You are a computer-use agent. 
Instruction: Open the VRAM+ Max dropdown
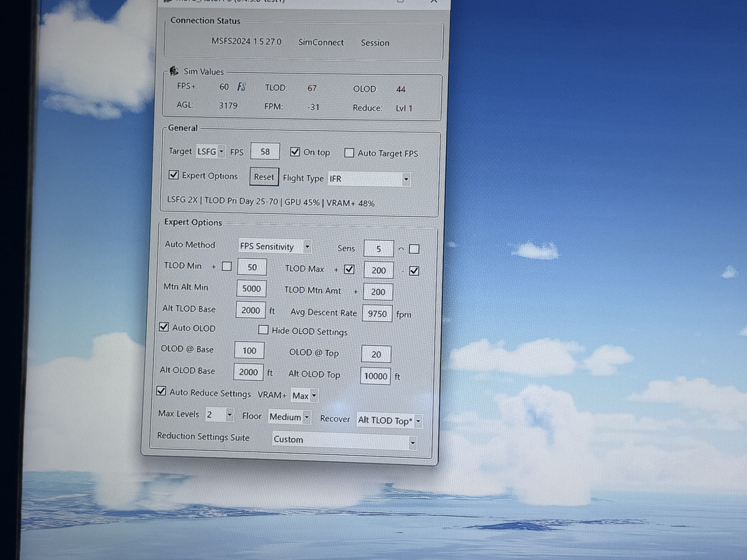[x=305, y=395]
